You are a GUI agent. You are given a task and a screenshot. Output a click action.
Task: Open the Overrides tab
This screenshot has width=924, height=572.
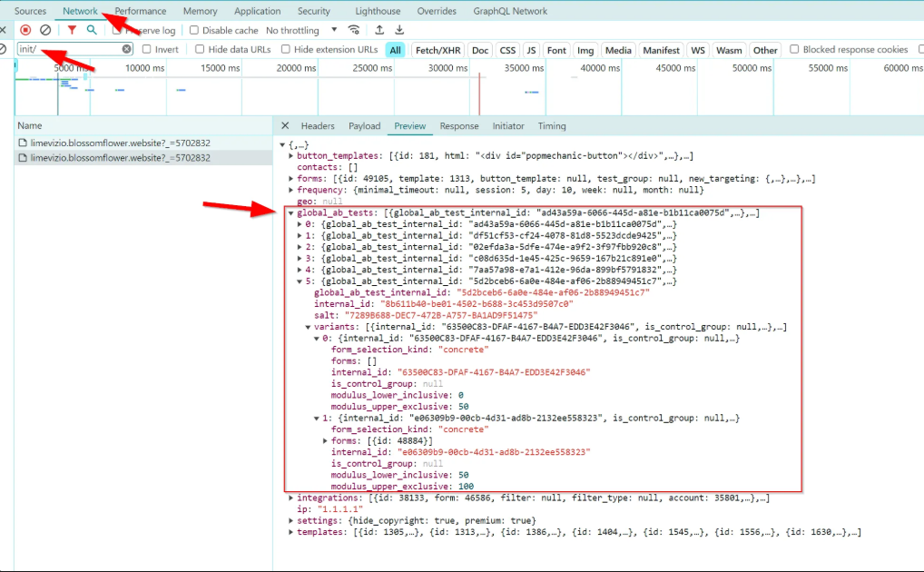coord(437,11)
